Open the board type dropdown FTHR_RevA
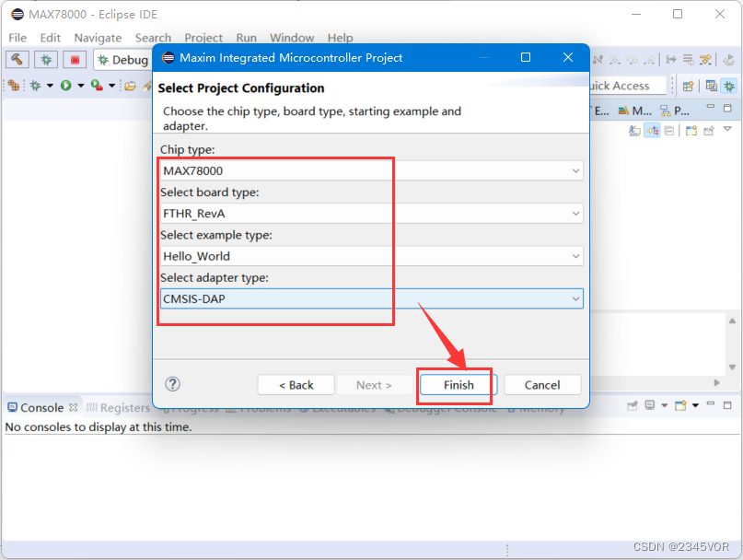 pos(372,214)
